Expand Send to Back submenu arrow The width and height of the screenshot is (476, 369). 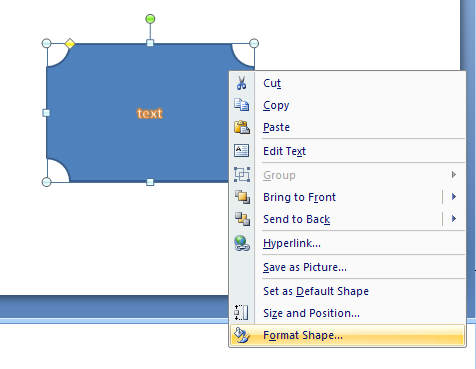click(x=454, y=219)
